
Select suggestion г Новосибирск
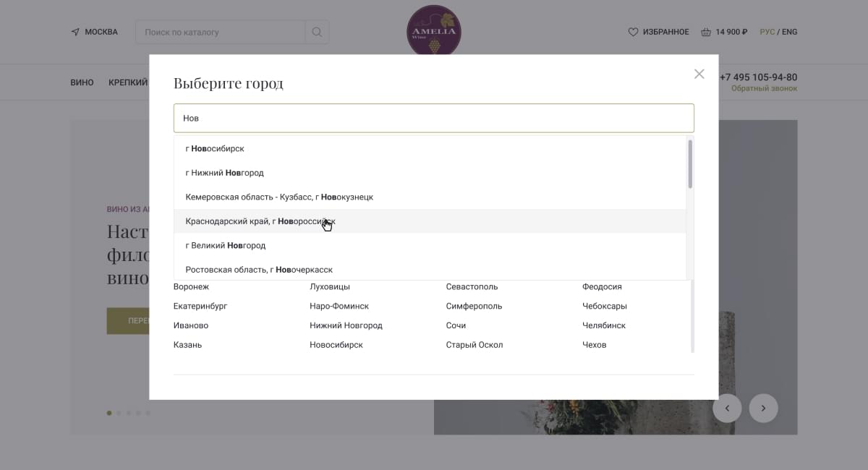tap(430, 148)
